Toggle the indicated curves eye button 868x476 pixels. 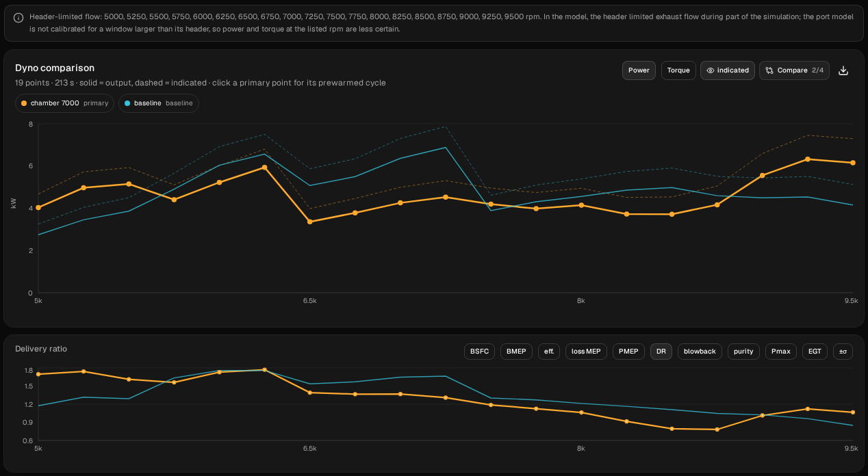728,70
